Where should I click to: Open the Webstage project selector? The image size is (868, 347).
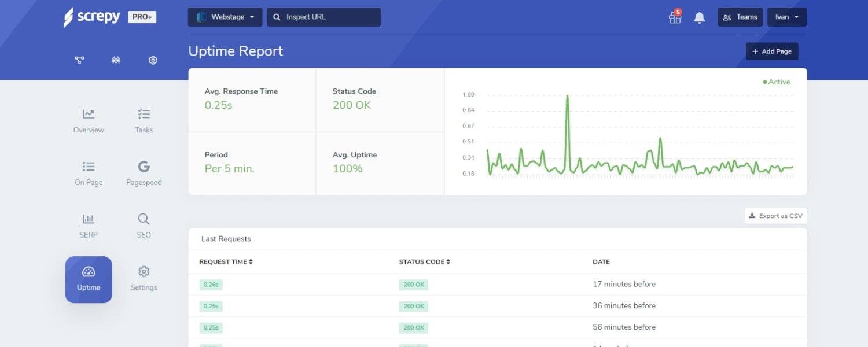point(225,17)
